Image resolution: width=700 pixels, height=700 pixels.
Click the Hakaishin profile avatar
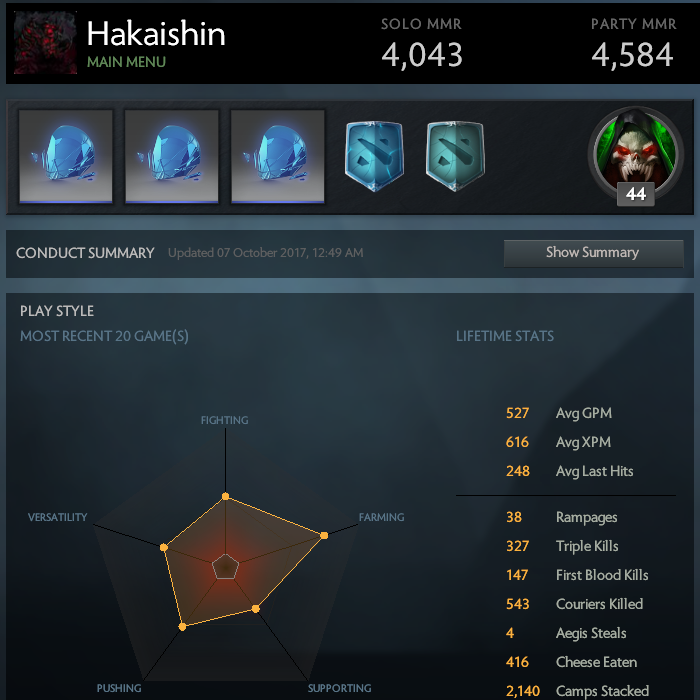pyautogui.click(x=45, y=42)
